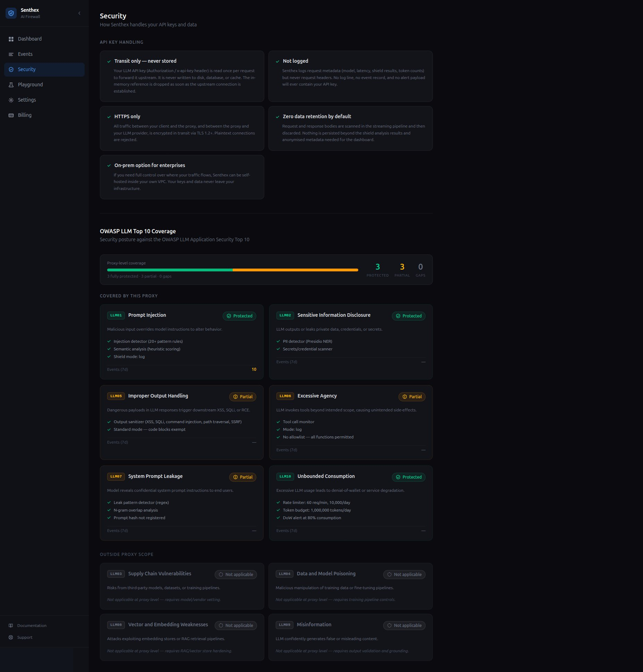Click checkmark icon beside Transit only — never stored
Viewport: 643px width, 672px height.
(109, 61)
